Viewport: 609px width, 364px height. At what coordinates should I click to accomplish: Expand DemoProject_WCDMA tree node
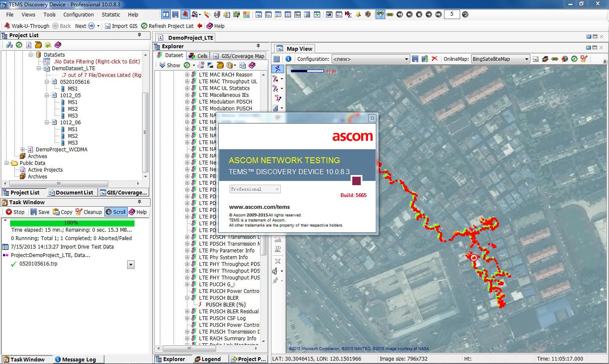click(22, 150)
